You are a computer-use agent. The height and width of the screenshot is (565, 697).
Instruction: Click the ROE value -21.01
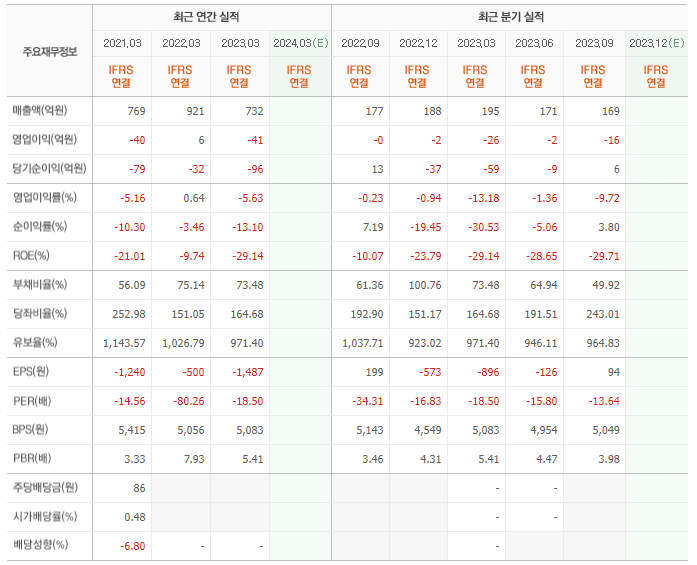point(130,256)
